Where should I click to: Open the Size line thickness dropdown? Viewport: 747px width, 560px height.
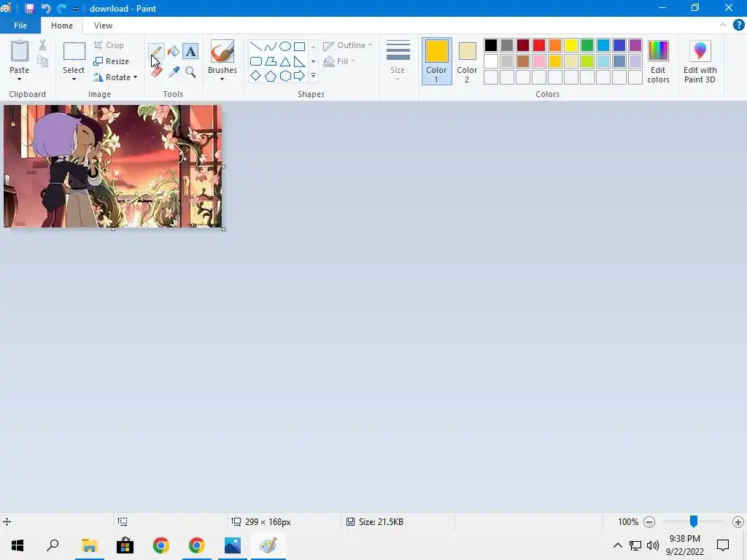pos(398,61)
